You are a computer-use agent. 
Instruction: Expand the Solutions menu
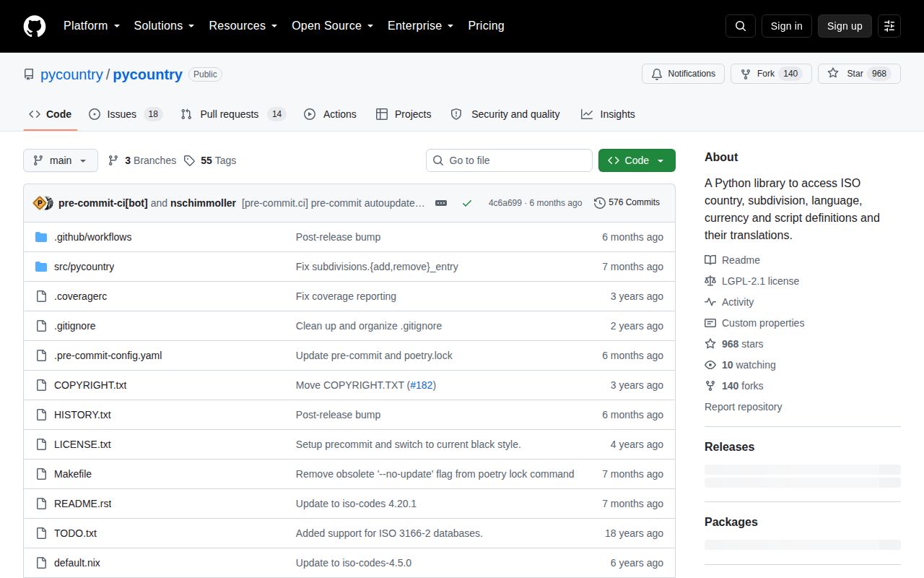[164, 25]
